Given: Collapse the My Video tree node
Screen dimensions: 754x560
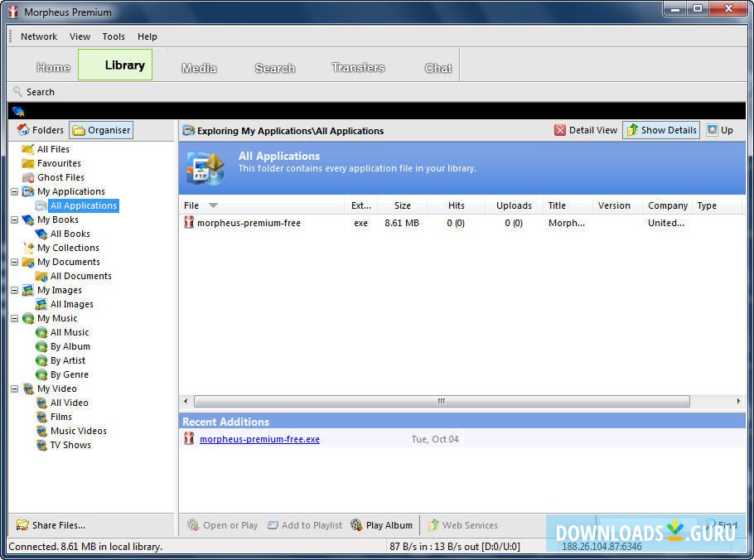Looking at the screenshot, I should point(15,389).
